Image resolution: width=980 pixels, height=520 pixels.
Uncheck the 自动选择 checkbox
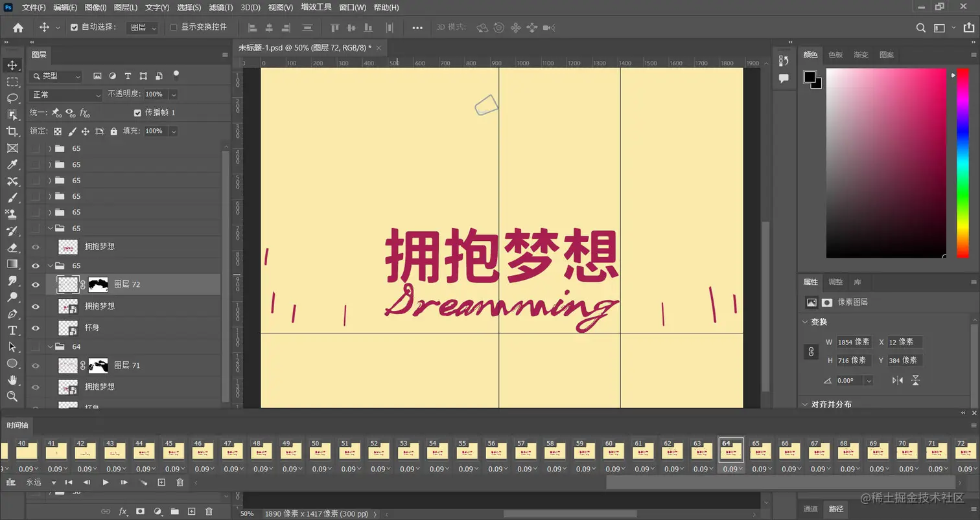[x=74, y=27]
